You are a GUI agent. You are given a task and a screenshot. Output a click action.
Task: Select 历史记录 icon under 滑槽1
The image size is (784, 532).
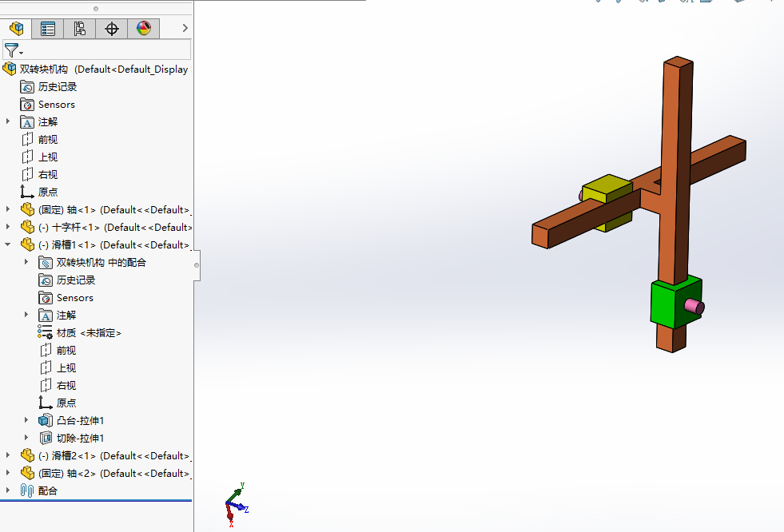point(46,280)
